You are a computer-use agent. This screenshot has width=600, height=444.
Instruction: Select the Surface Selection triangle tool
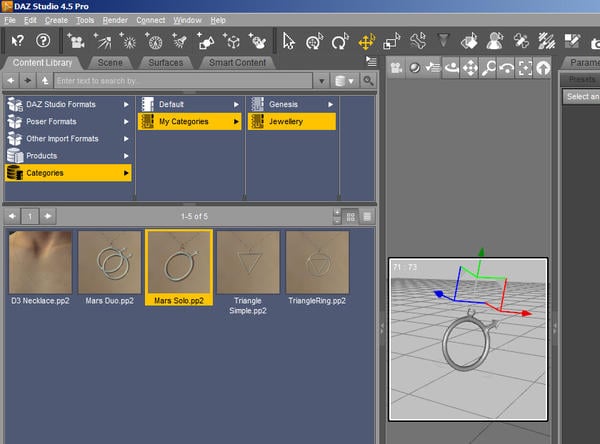[x=443, y=40]
